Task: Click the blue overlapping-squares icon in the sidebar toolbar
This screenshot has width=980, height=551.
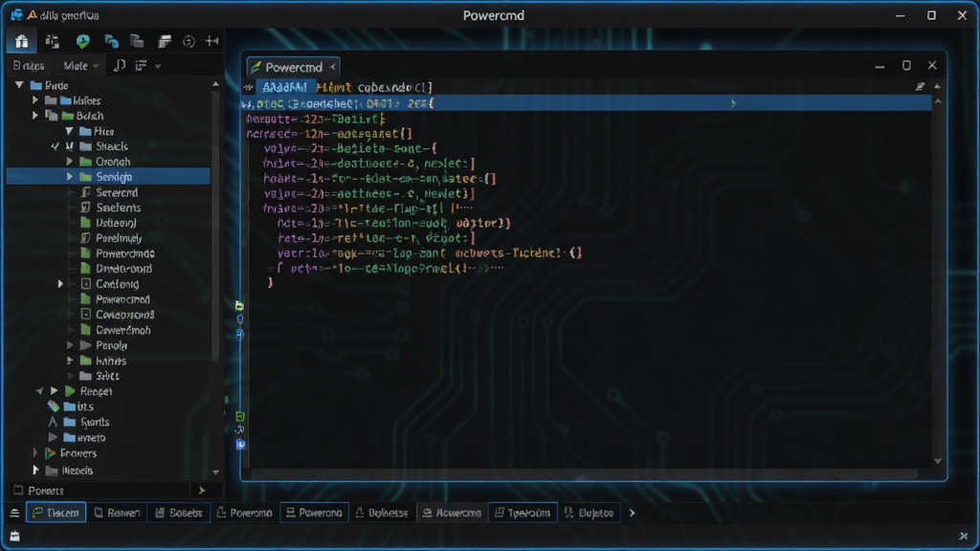Action: point(111,42)
